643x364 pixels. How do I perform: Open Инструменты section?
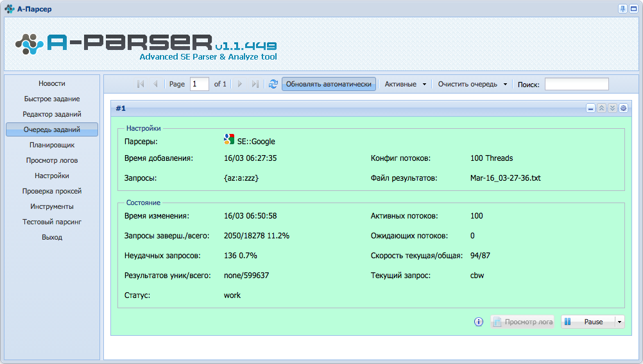[52, 206]
